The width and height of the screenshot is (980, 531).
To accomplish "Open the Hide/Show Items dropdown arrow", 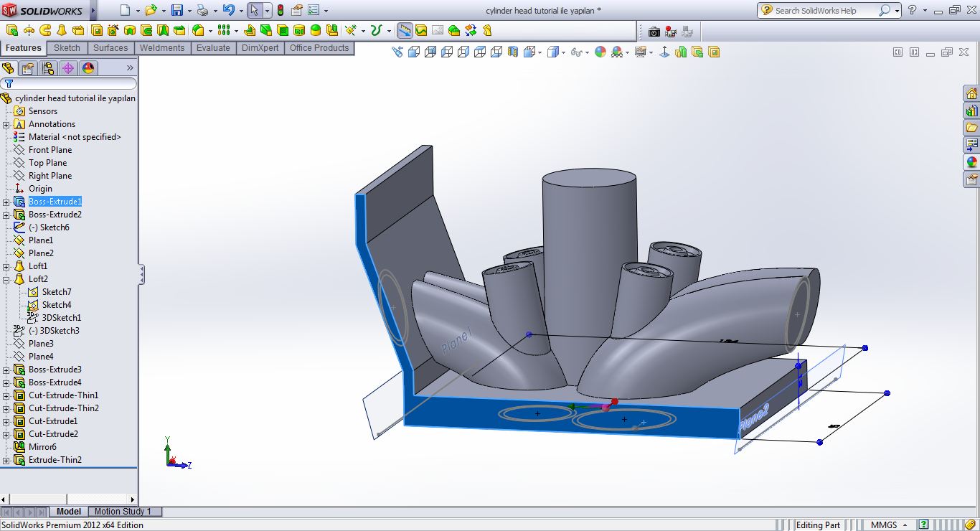I will pos(588,52).
